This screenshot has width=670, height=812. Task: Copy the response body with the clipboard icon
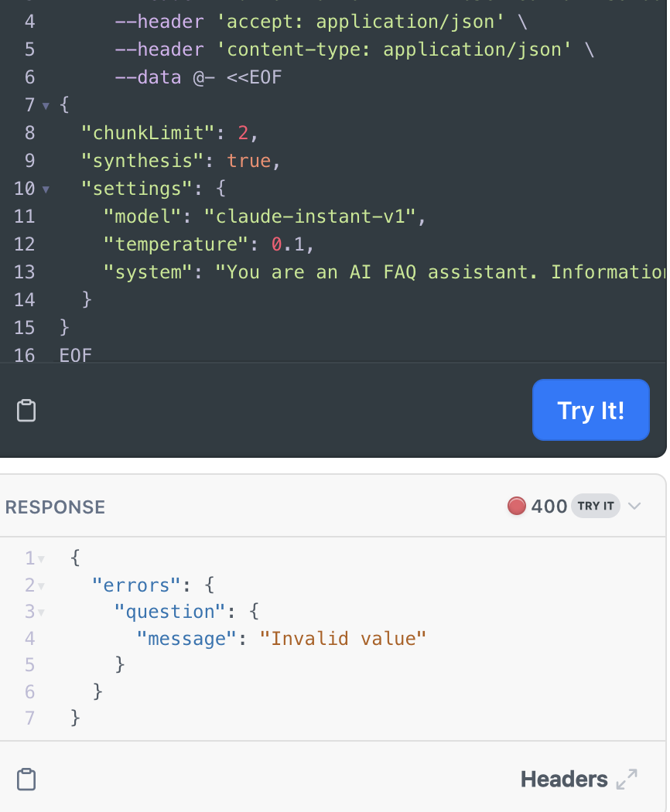[26, 780]
